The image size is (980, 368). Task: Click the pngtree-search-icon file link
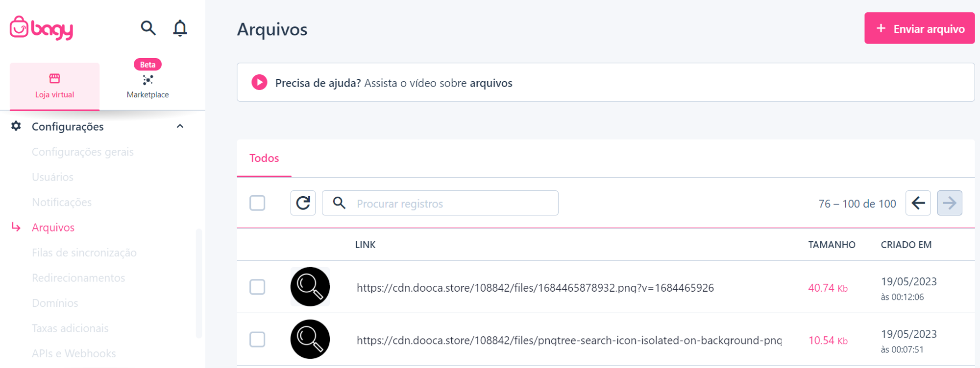569,340
